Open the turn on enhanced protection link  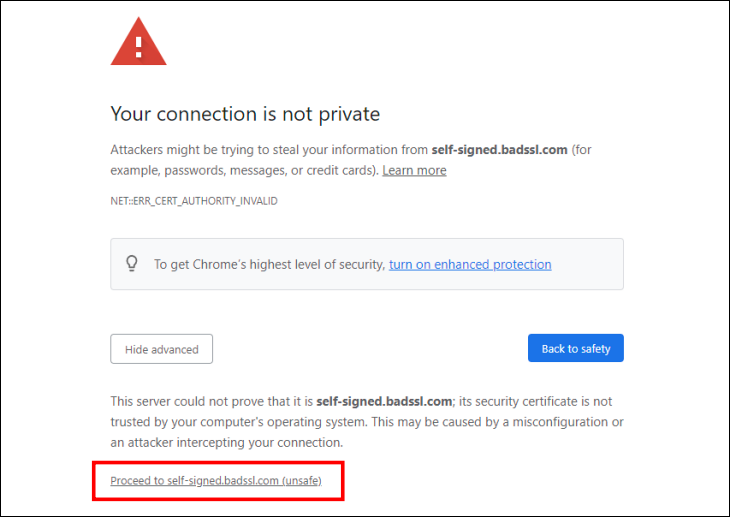470,265
